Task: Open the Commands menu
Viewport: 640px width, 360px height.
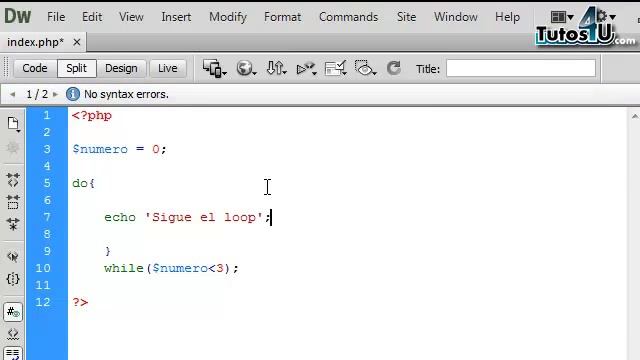Action: [x=349, y=17]
